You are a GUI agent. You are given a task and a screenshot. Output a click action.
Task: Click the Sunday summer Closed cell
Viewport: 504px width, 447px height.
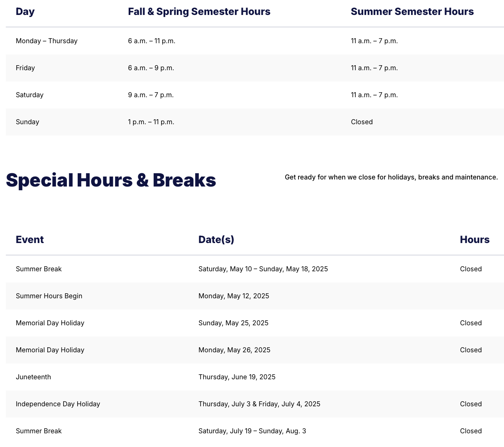click(362, 122)
